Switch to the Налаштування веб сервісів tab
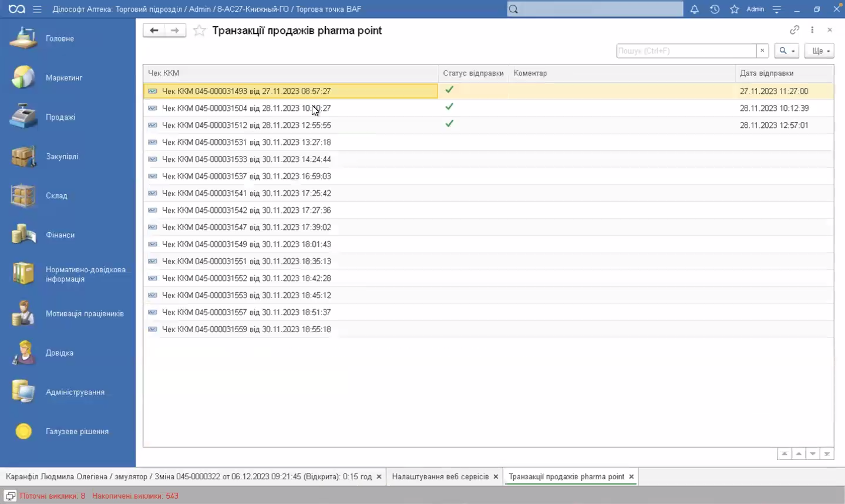 (440, 476)
